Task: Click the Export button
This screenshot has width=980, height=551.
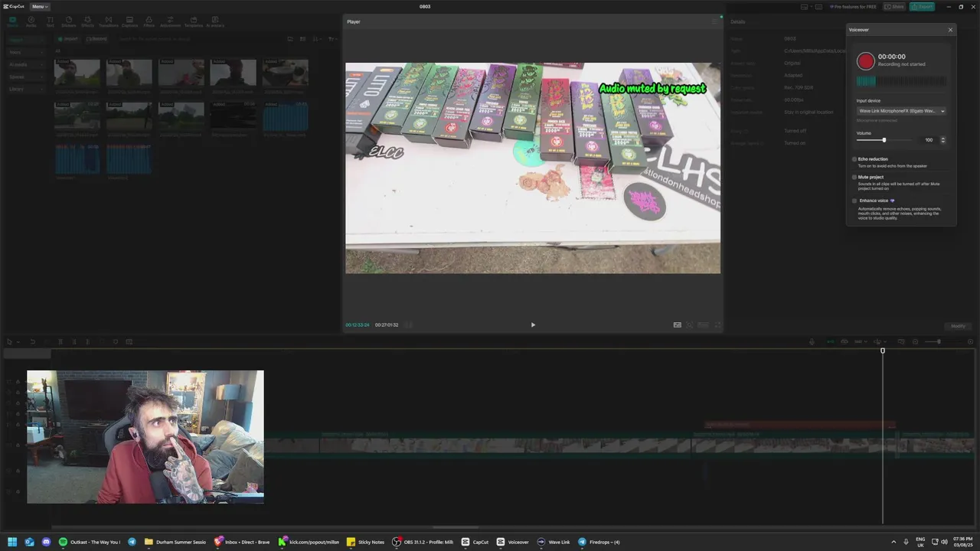Action: [922, 6]
